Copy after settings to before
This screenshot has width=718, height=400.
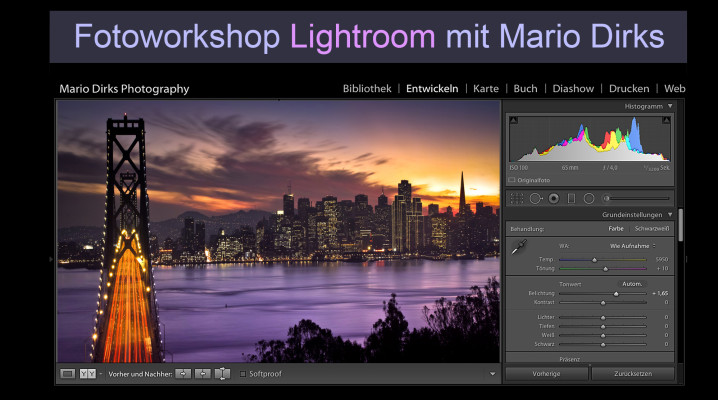202,374
